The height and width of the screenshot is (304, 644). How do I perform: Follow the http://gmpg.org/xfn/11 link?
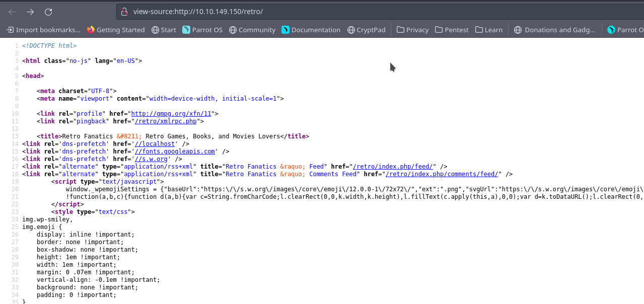pos(171,114)
